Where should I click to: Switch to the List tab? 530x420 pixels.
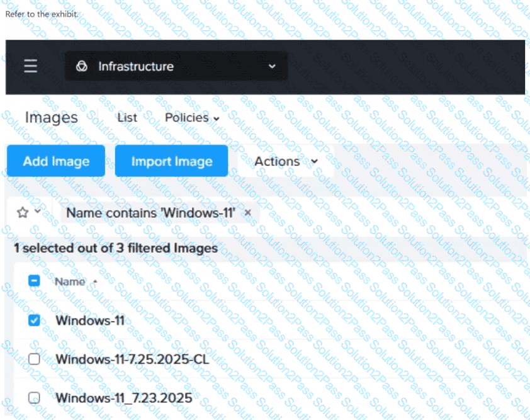(x=127, y=118)
